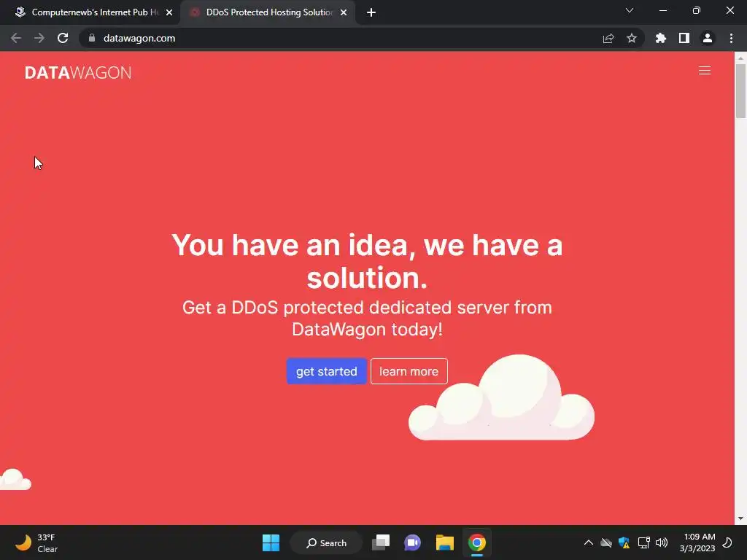Click the blue get started button

pos(326,371)
